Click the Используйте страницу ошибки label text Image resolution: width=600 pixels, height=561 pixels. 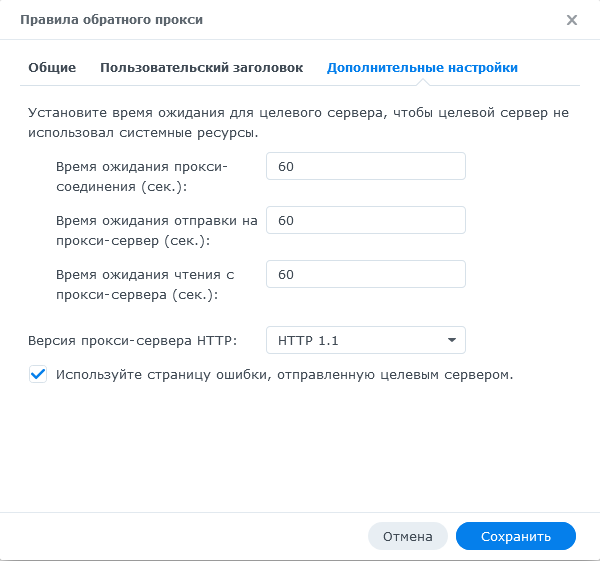pyautogui.click(x=284, y=375)
